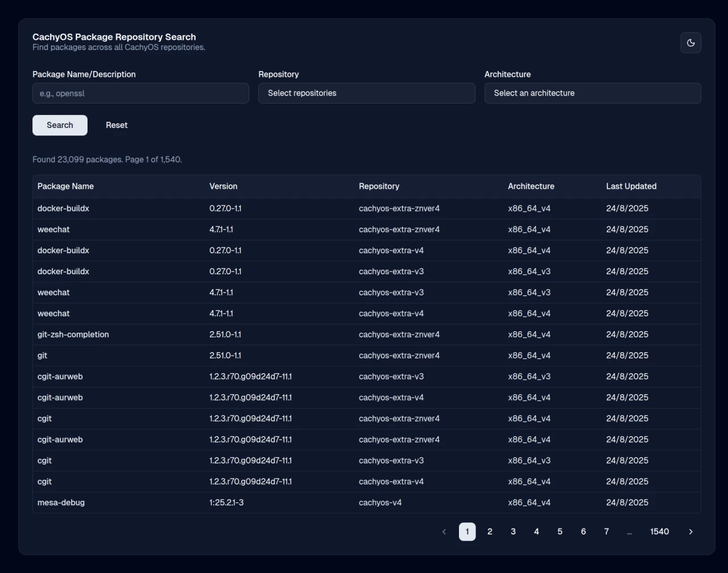
Task: Select the mesa-debug package row
Action: click(61, 502)
